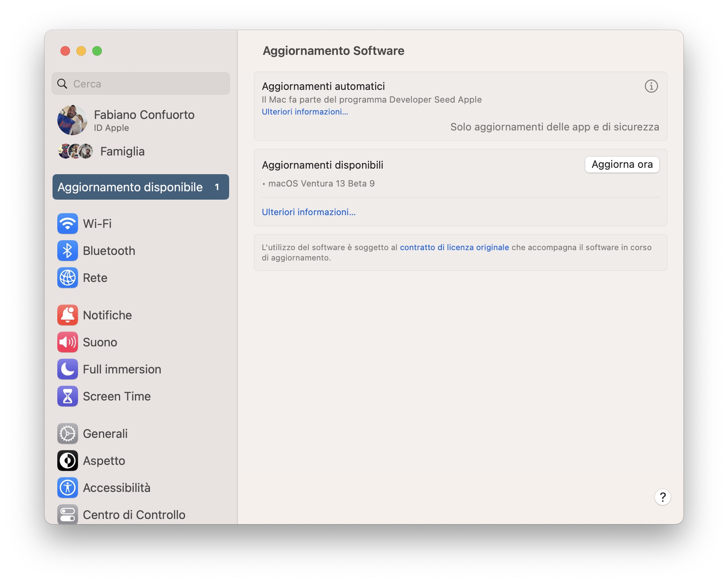Open Bluetooth icon in sidebar
728x583 pixels.
point(67,251)
